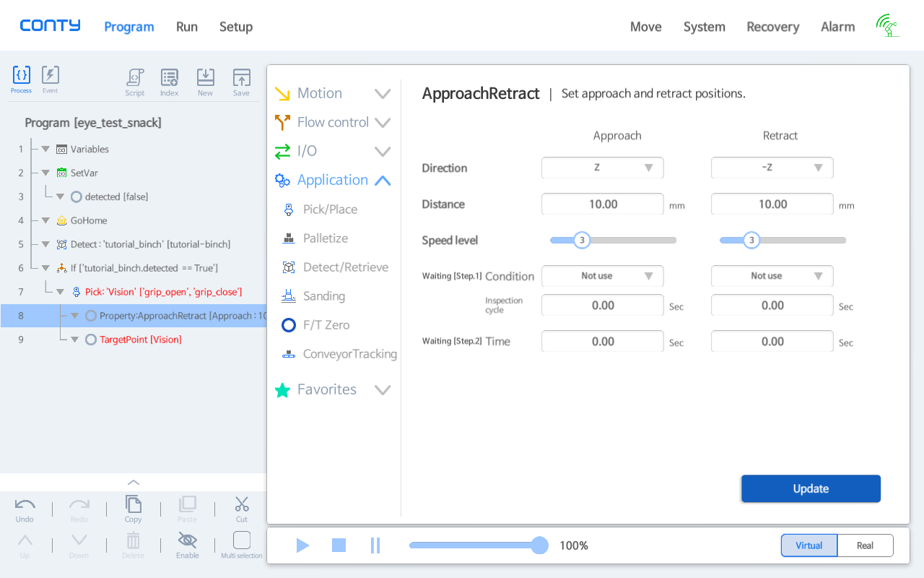Open the Setup tab
This screenshot has width=924, height=578.
236,27
